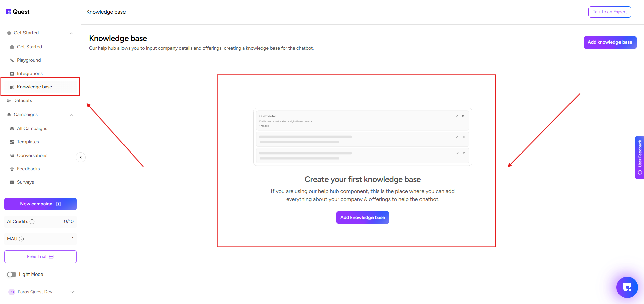The width and height of the screenshot is (644, 304).
Task: Collapse the Campaigns section chevron
Action: tap(71, 115)
